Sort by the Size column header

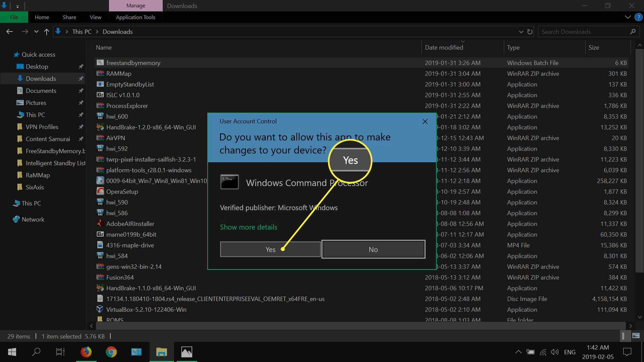point(594,47)
